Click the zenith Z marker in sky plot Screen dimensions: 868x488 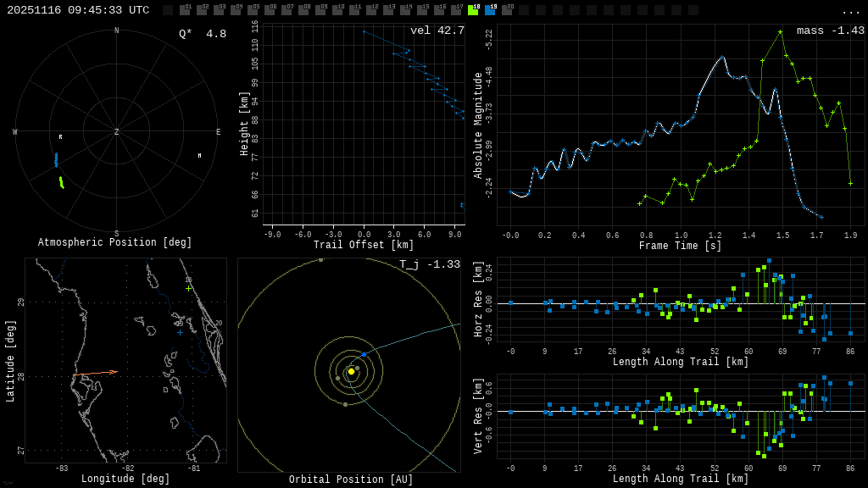click(117, 132)
